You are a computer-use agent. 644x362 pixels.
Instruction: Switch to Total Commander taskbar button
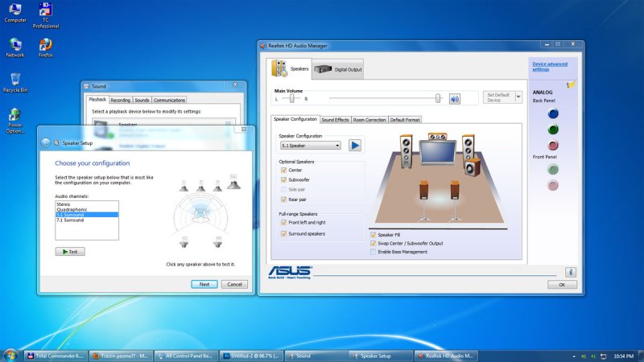(56, 356)
